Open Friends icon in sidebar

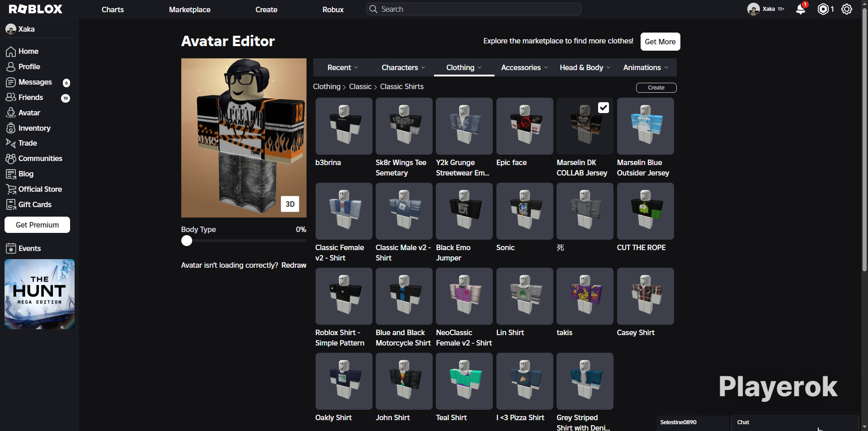click(x=11, y=98)
